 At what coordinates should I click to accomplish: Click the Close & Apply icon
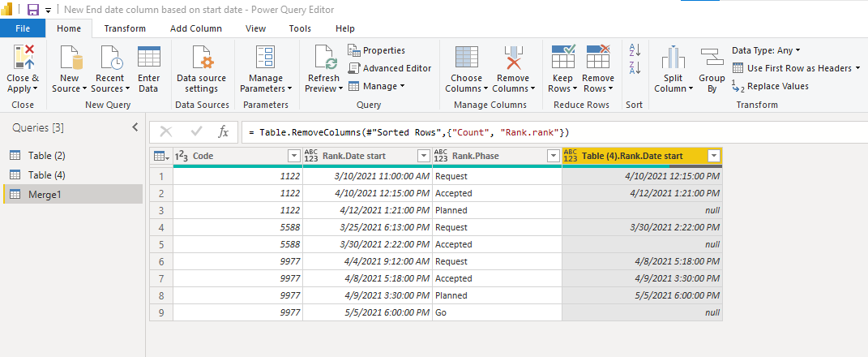click(23, 58)
